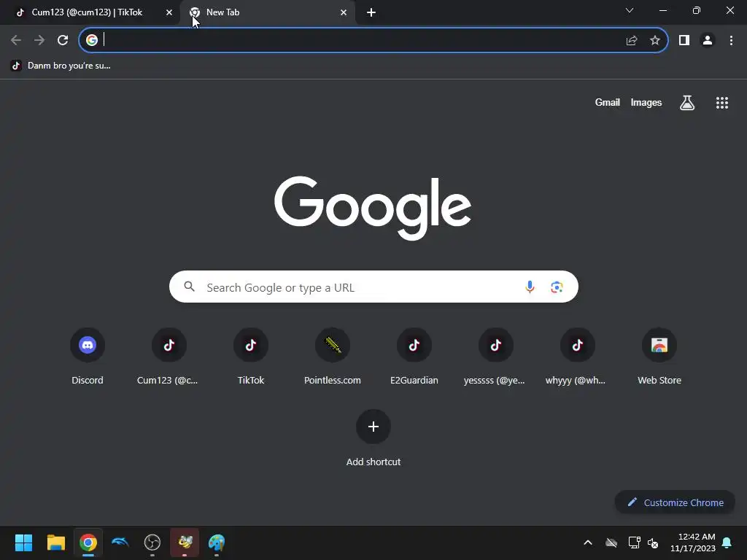Open OBS Studio from taskbar
The width and height of the screenshot is (747, 560).
[x=152, y=542]
